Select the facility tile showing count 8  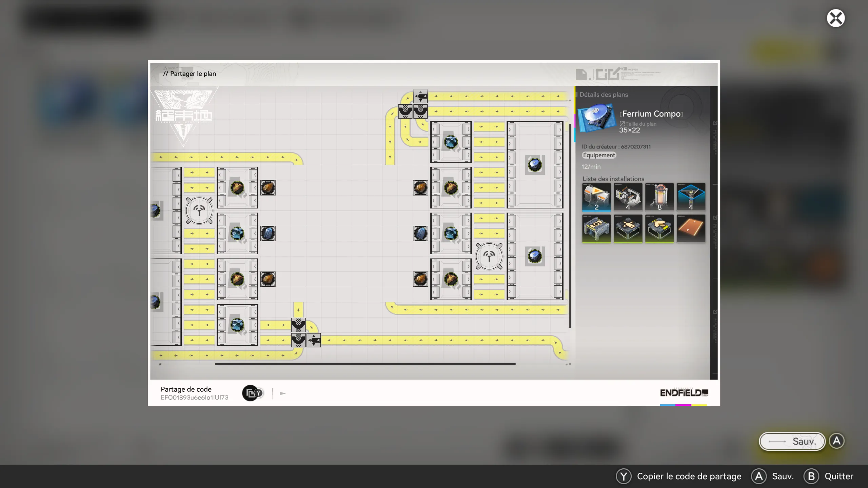[x=659, y=197]
